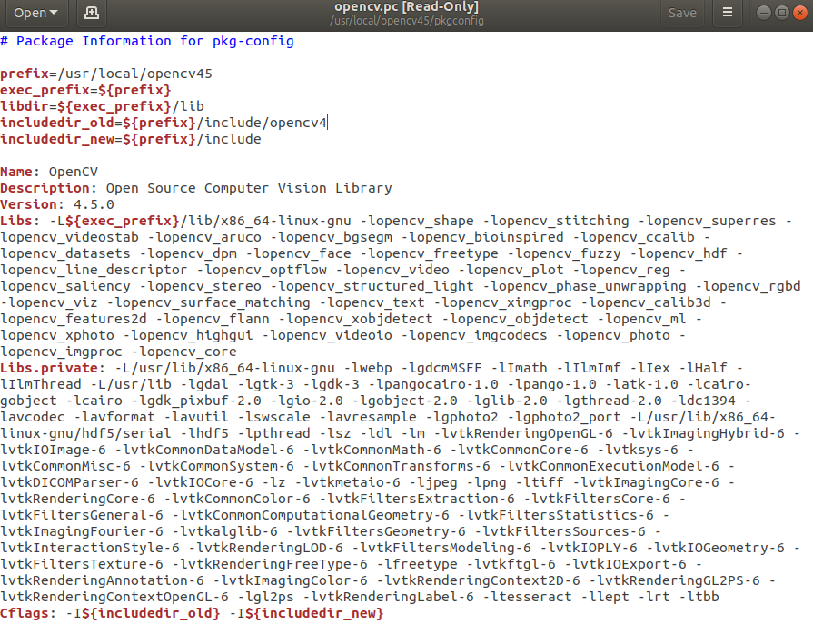The height and width of the screenshot is (644, 813).
Task: Click the -ldc1394 entry
Action: pos(702,401)
